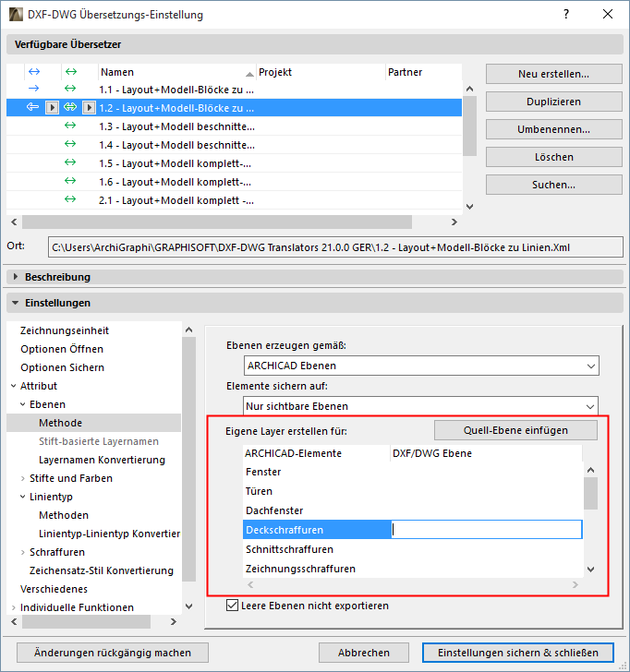Click the green arrow icon in row 2.1
The width and height of the screenshot is (630, 672).
70,199
